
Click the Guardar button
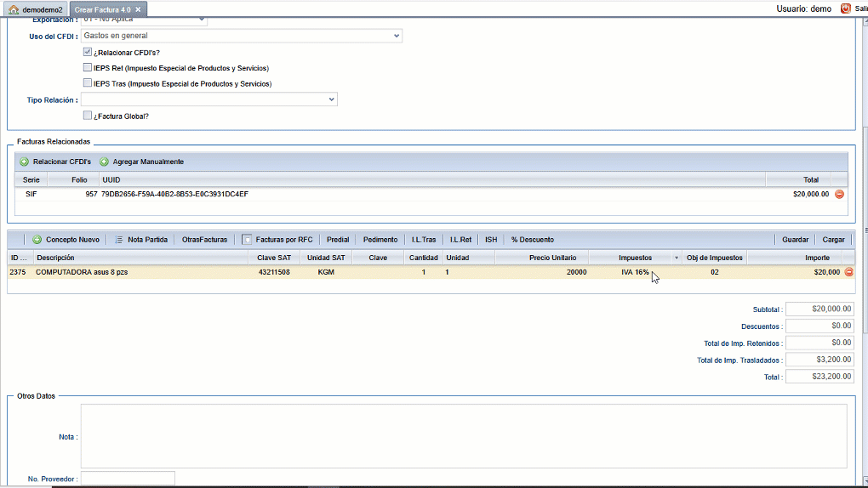tap(795, 240)
